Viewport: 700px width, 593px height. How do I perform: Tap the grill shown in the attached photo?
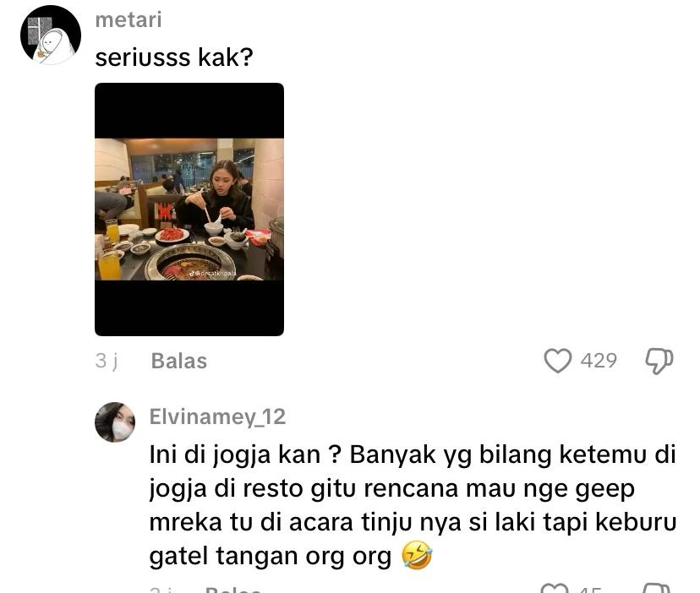(193, 263)
